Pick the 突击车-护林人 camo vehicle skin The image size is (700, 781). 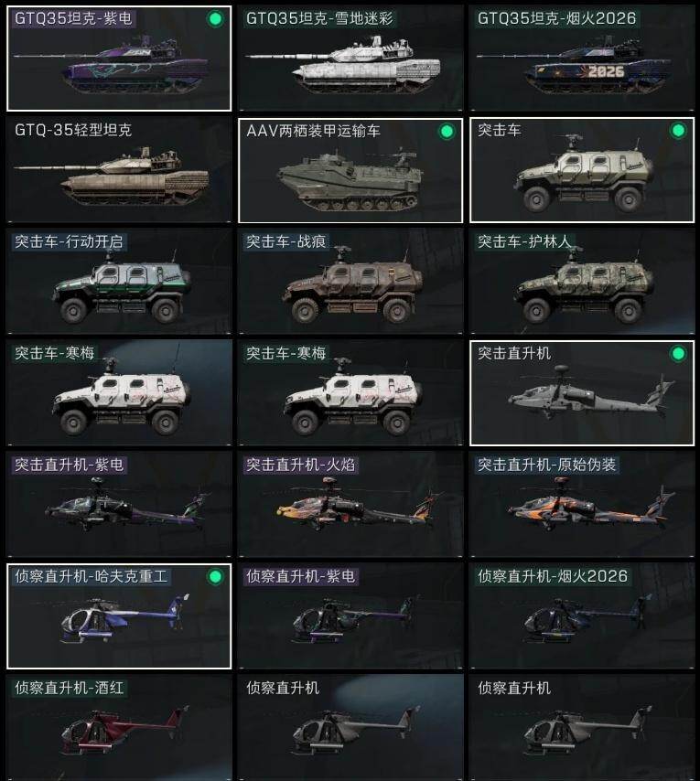click(582, 282)
